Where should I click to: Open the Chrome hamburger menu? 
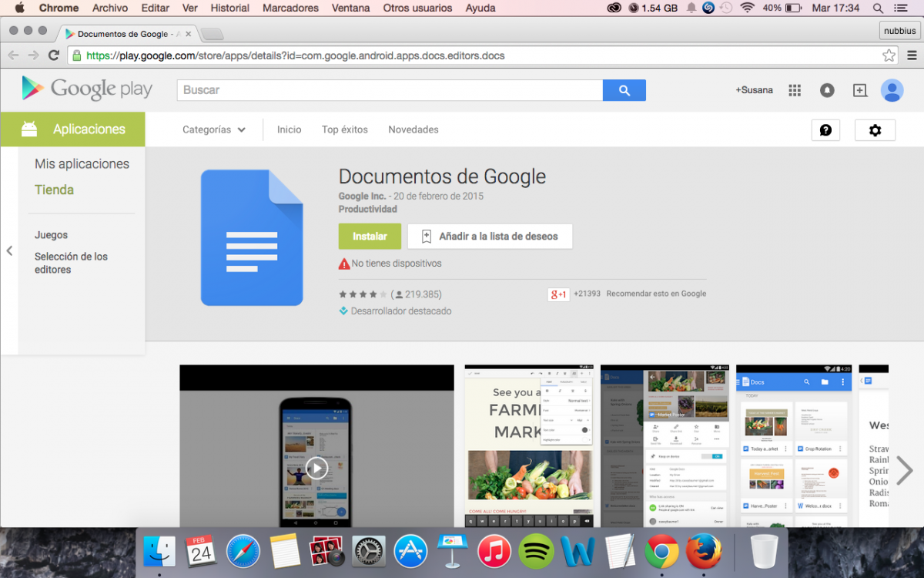coord(912,55)
